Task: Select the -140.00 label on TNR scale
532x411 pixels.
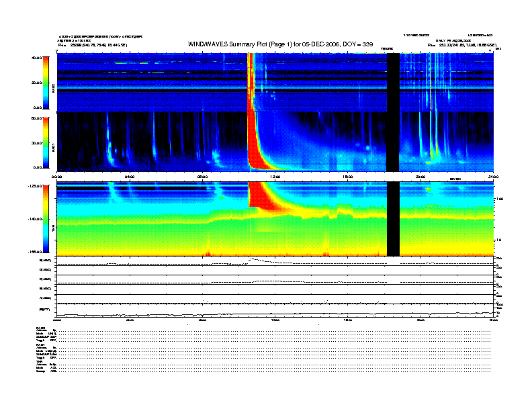Action: 35,219
